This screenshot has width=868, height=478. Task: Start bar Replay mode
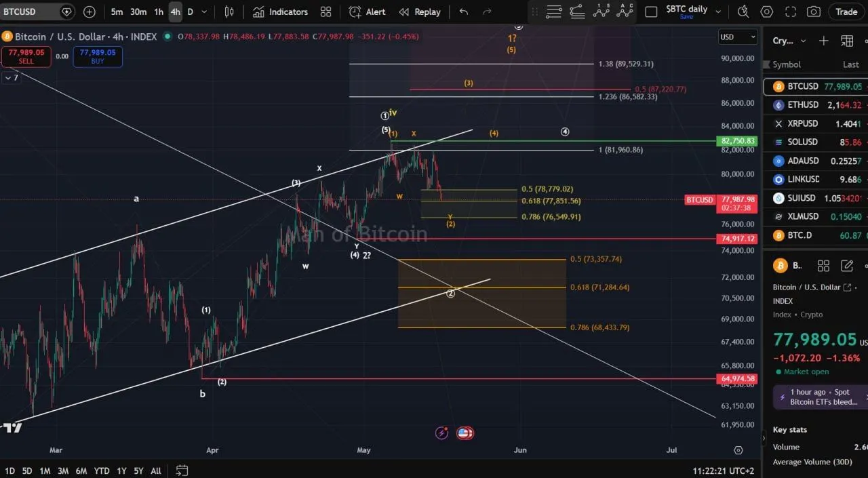click(420, 12)
